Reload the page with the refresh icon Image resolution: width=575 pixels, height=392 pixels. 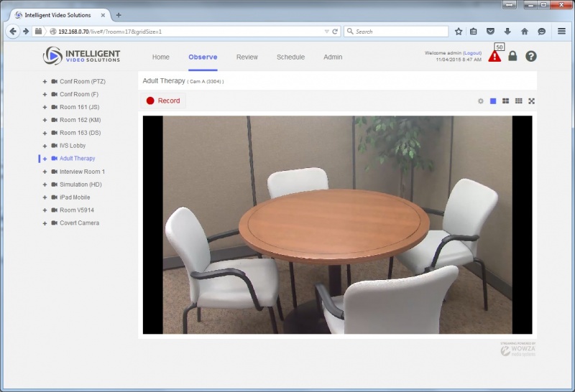[335, 32]
